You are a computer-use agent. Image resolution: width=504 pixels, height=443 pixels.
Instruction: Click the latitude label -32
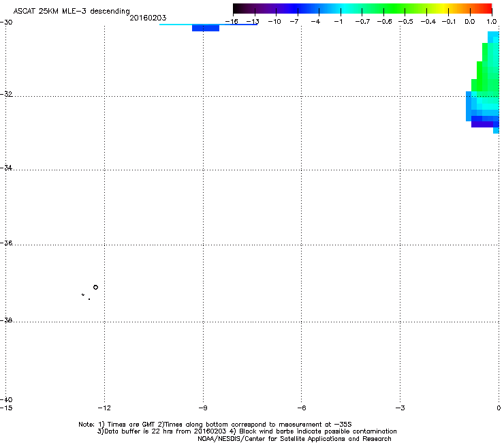[6, 94]
